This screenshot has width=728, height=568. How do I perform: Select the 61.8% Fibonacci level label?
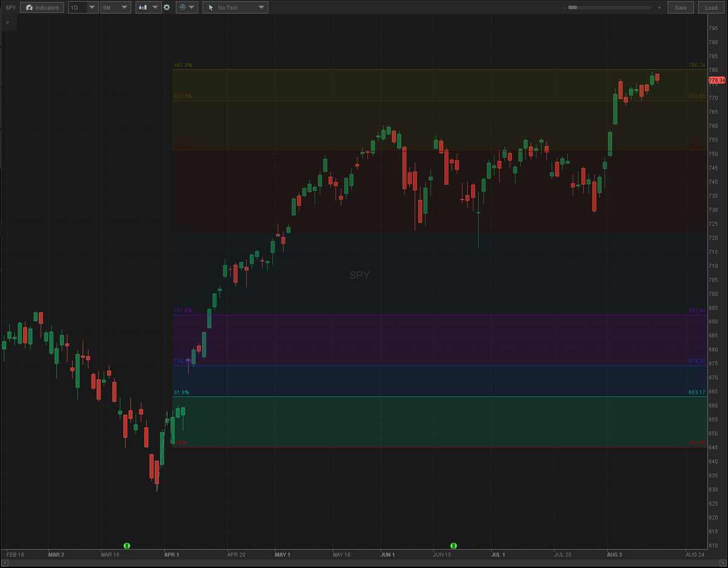point(182,392)
